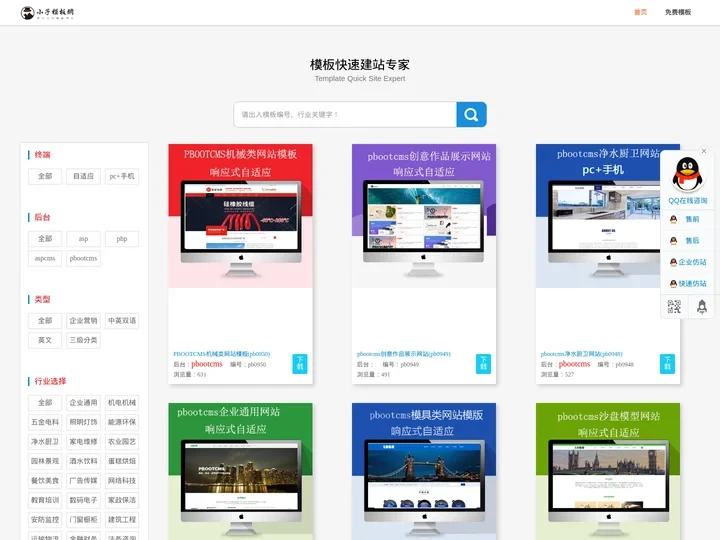Select 全部 under the 终端 filter
The width and height of the screenshot is (720, 540).
coord(45,176)
